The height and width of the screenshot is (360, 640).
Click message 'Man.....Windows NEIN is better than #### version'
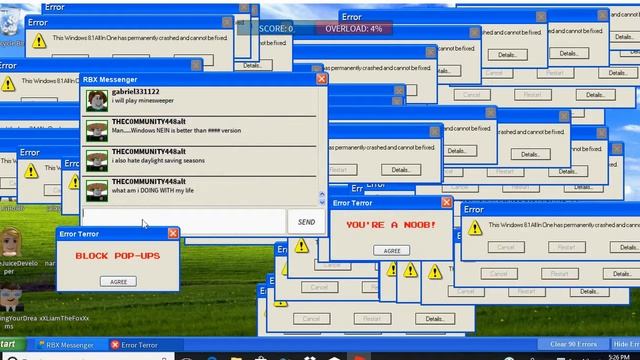tap(176, 131)
